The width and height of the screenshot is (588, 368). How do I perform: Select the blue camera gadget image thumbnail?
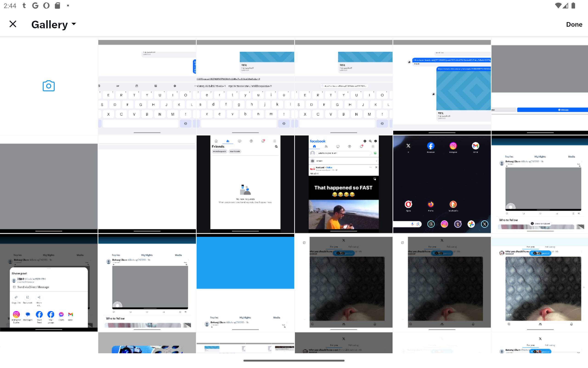(x=147, y=343)
